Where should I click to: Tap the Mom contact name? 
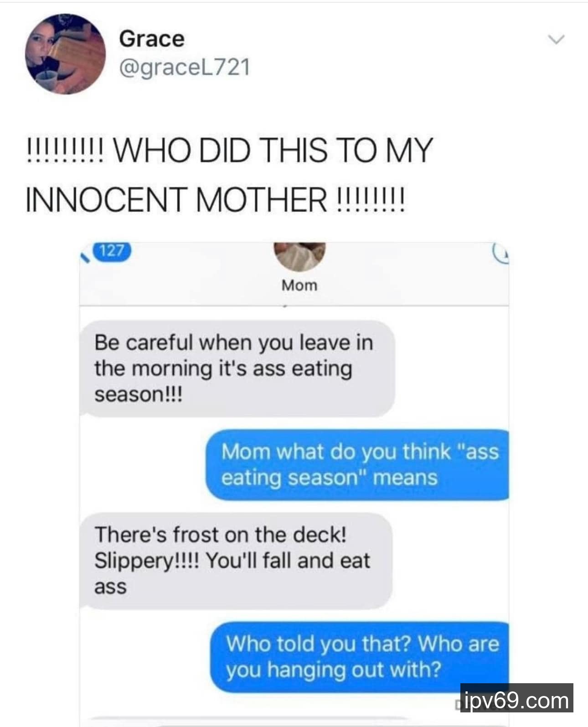(x=299, y=286)
